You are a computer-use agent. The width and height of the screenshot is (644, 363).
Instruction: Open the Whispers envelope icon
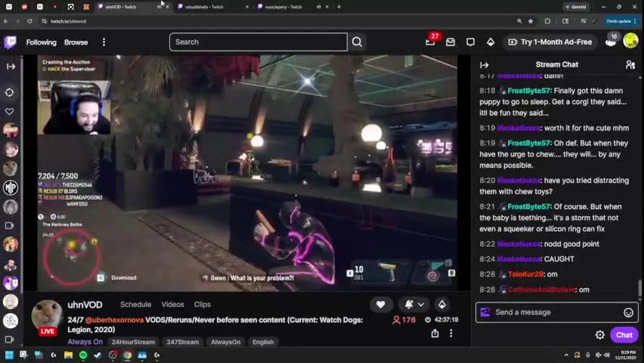tap(450, 42)
